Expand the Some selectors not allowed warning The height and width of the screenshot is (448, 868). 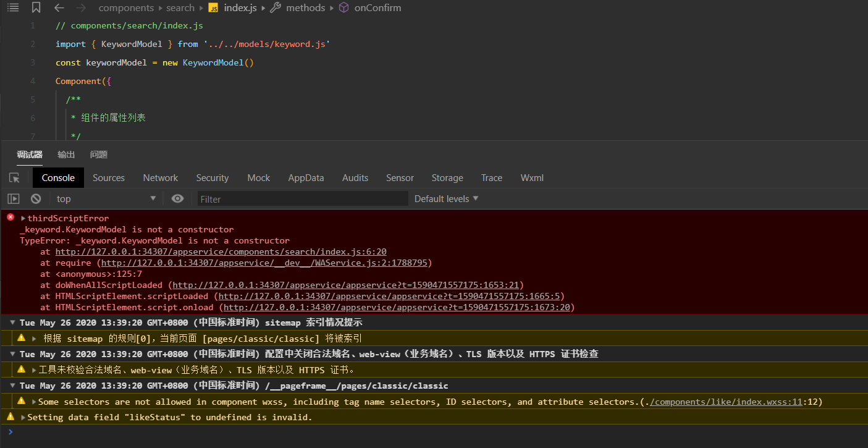coord(34,402)
